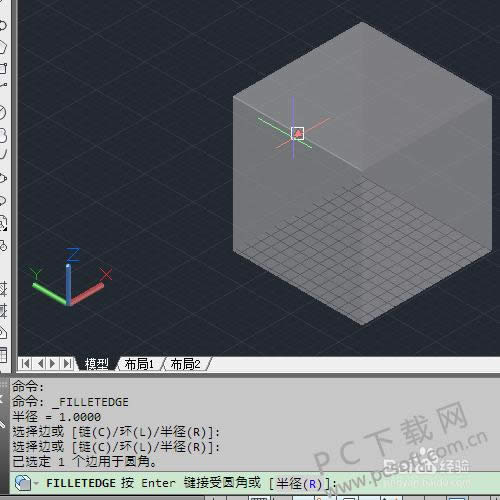Select the Table tool in draw toolbar
500x500 pixels.
(3, 355)
